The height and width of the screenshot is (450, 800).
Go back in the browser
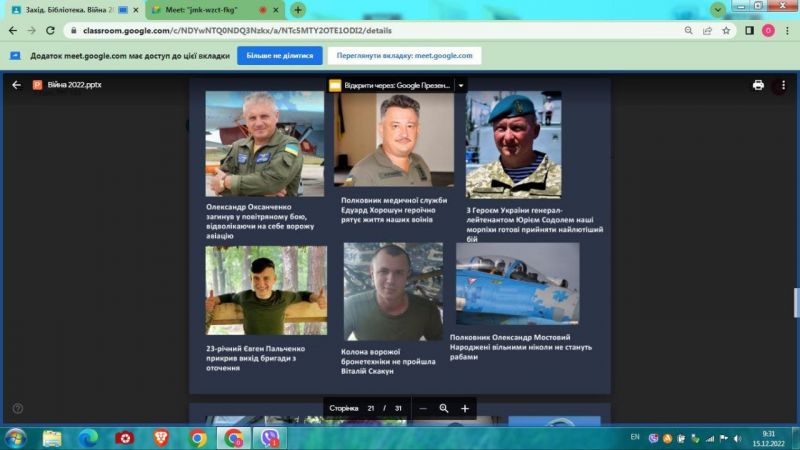[x=13, y=31]
